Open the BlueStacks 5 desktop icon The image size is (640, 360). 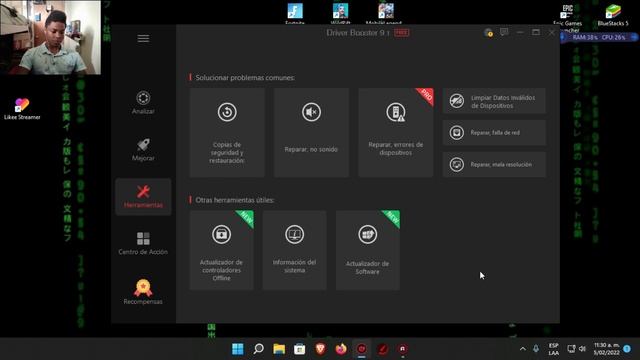pyautogui.click(x=613, y=15)
